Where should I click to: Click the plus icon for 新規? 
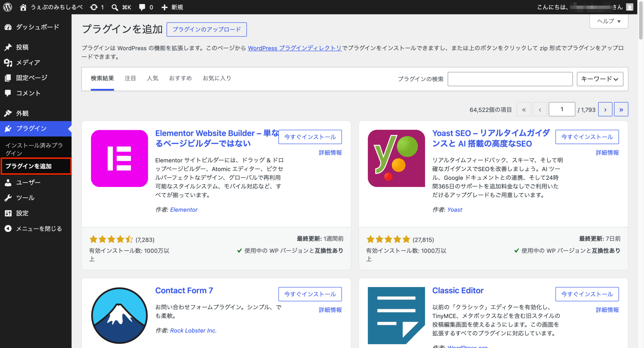[165, 7]
